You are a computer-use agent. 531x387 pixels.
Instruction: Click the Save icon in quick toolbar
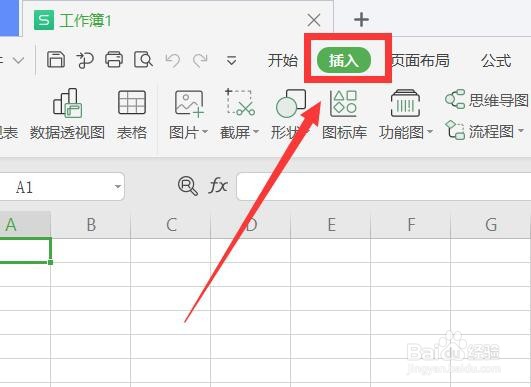click(56, 60)
